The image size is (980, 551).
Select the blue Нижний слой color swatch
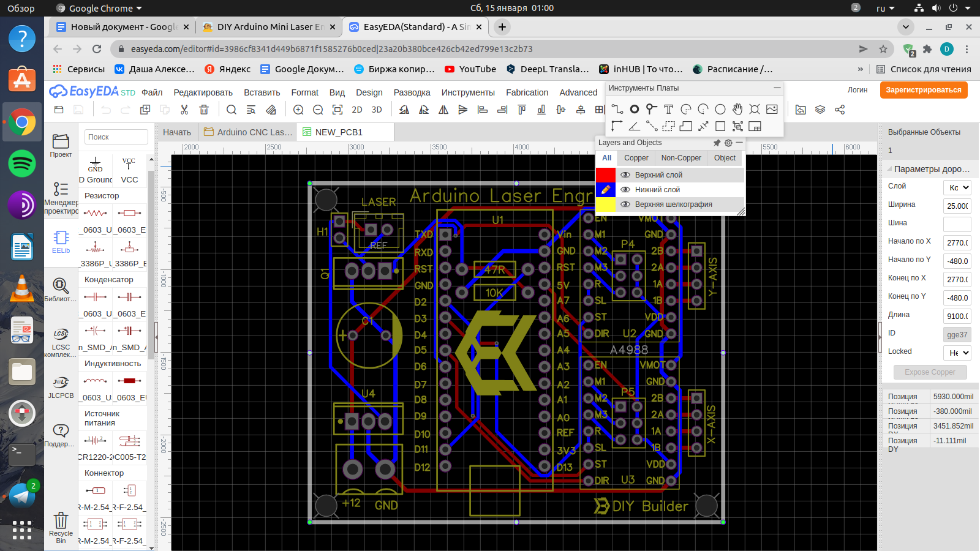[606, 190]
